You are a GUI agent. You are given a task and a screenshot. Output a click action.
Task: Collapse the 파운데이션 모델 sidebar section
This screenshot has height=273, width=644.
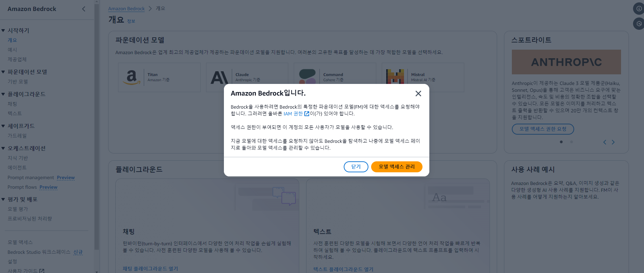(x=3, y=72)
